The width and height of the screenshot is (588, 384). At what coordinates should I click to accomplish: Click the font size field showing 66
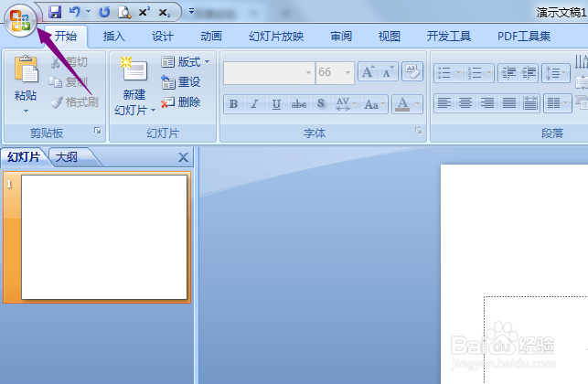(x=329, y=72)
